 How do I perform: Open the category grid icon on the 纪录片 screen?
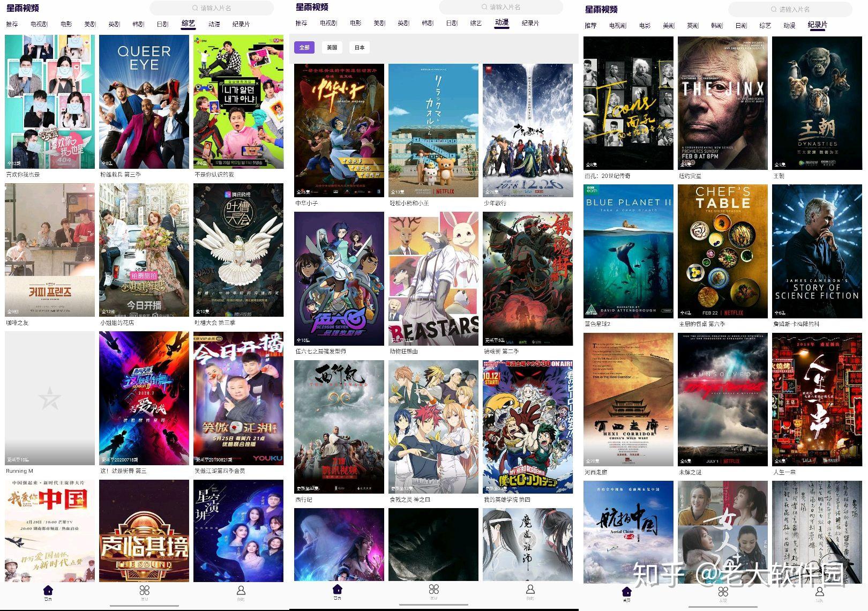tap(723, 592)
